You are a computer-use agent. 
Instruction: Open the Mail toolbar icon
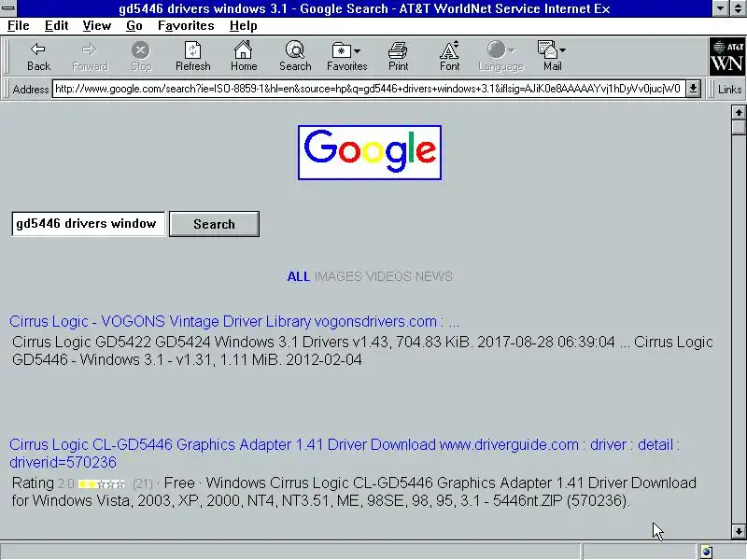pyautogui.click(x=547, y=49)
